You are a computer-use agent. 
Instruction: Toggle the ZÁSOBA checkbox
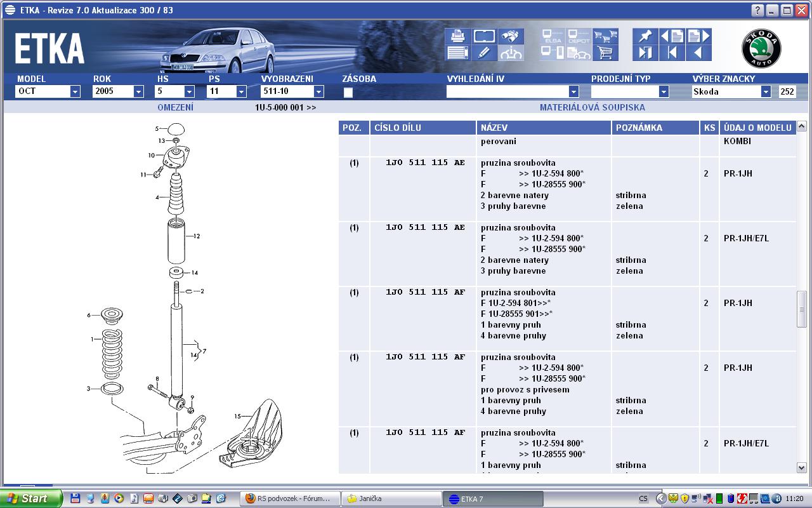point(348,92)
